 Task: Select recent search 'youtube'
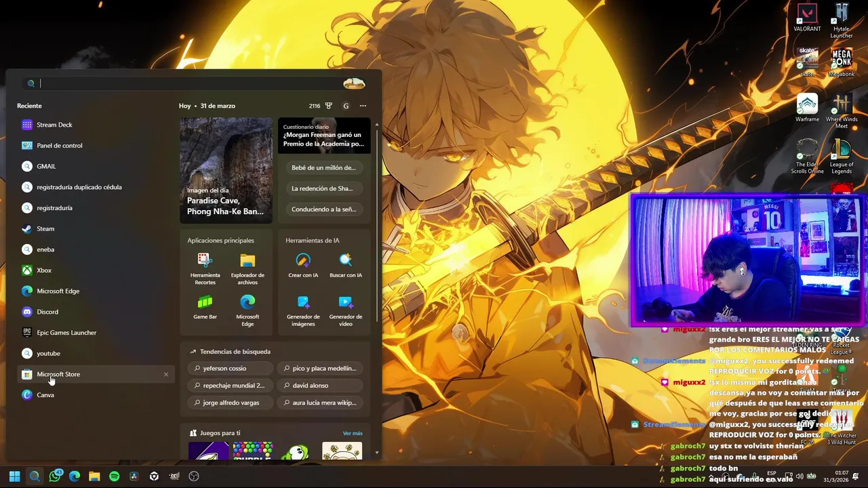[x=95, y=353]
